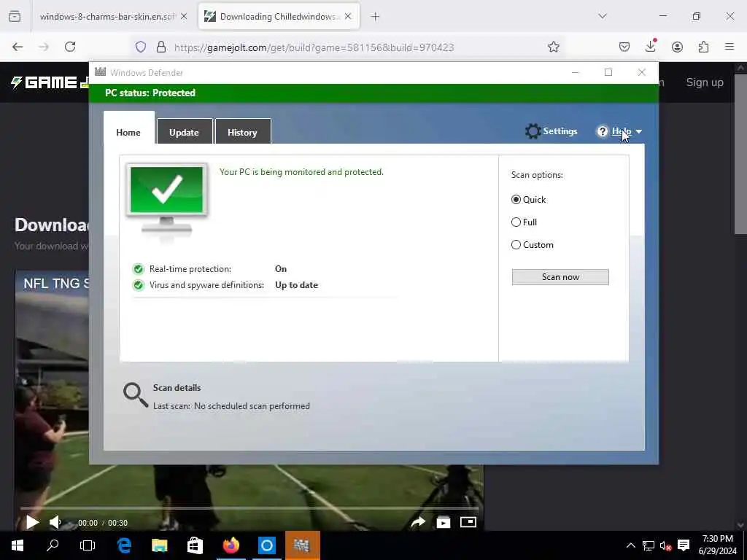747x560 pixels.
Task: Click Real-time protection green check icon
Action: (138, 270)
